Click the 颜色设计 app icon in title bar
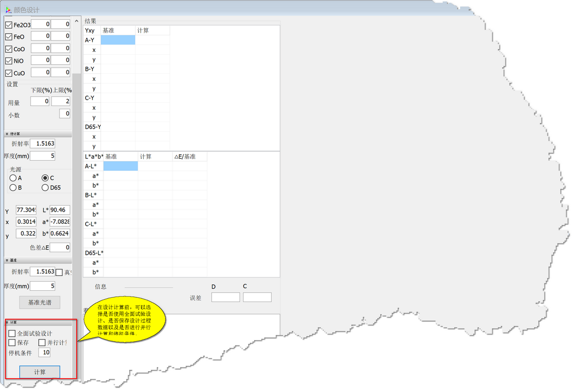Viewport: 572px width, 392px height. pyautogui.click(x=8, y=10)
